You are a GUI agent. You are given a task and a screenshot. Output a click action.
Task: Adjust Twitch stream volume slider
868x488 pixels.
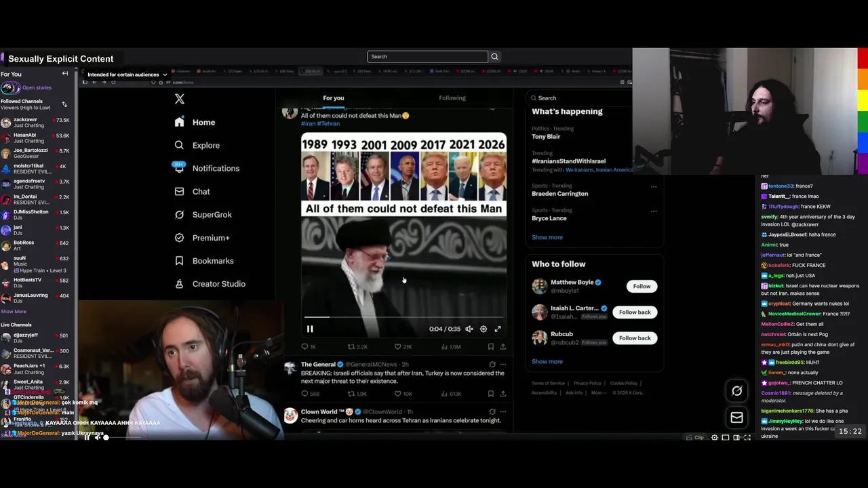coord(122,438)
